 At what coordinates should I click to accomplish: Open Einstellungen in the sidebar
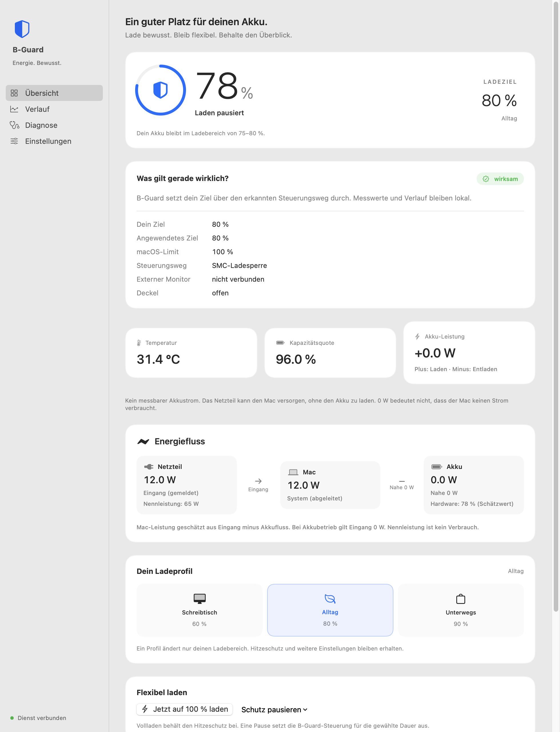(x=54, y=141)
